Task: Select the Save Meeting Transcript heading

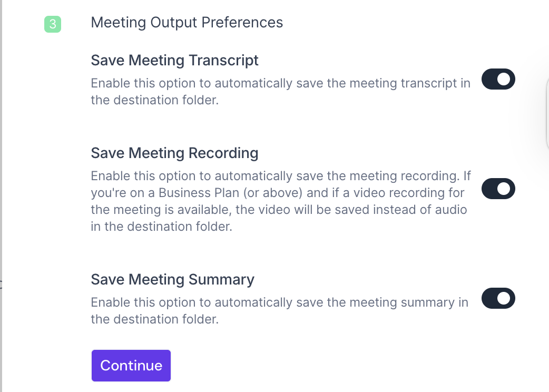Action: (x=174, y=61)
